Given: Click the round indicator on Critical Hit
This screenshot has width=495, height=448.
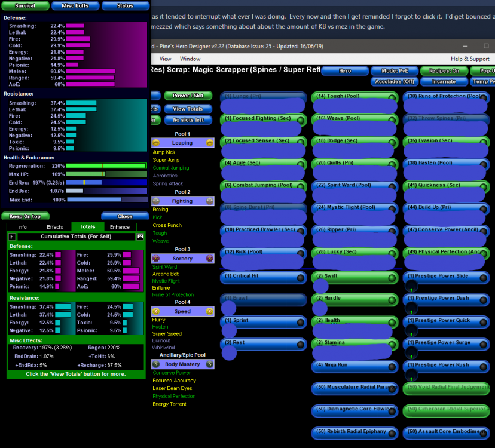Looking at the screenshot, I should coord(300,278).
